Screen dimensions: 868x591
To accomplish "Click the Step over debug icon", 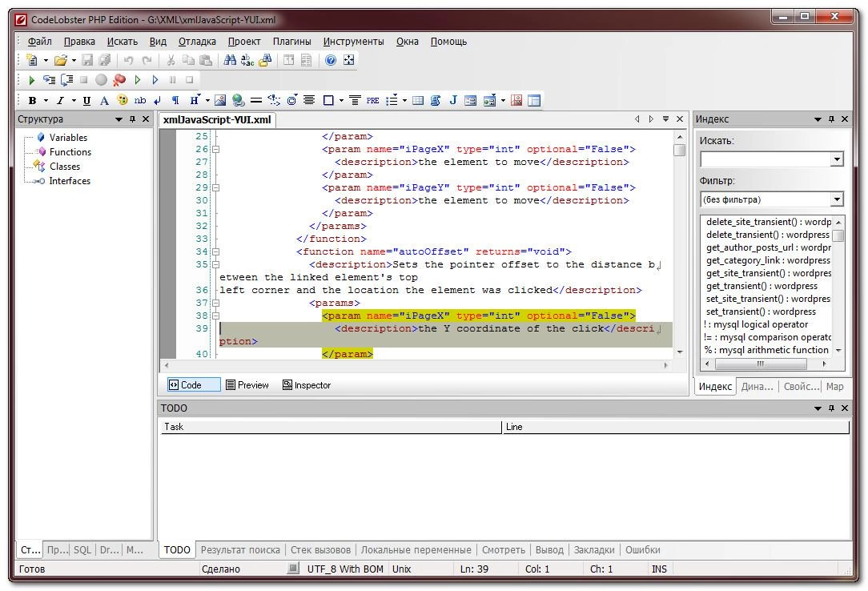I will point(67,80).
